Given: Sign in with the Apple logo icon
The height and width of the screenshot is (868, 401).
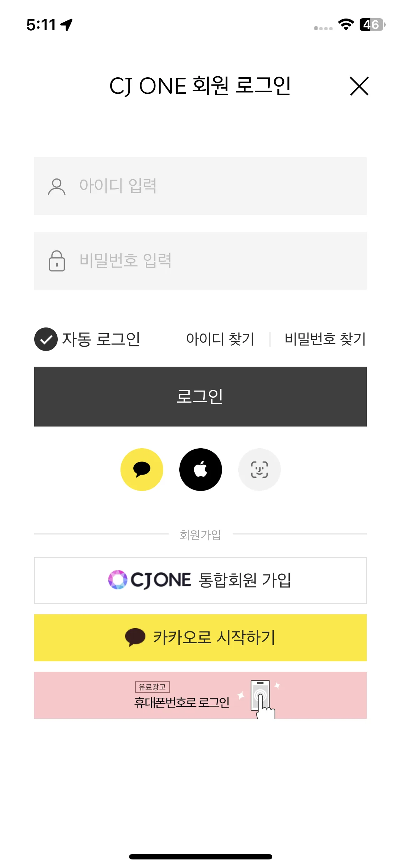Looking at the screenshot, I should 201,470.
